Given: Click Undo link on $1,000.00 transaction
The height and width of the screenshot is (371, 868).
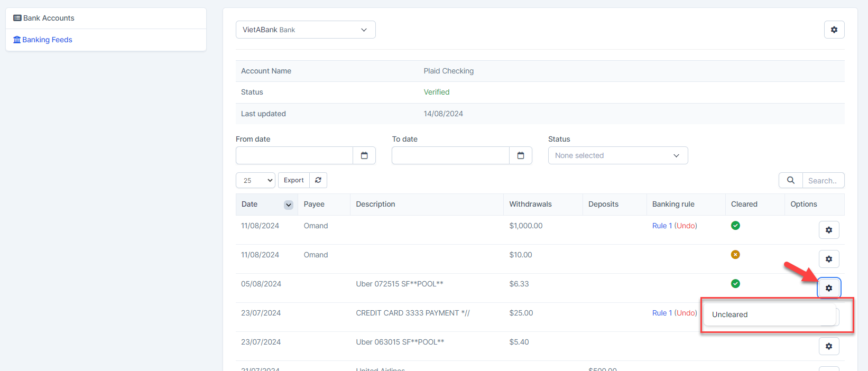Looking at the screenshot, I should coord(686,226).
